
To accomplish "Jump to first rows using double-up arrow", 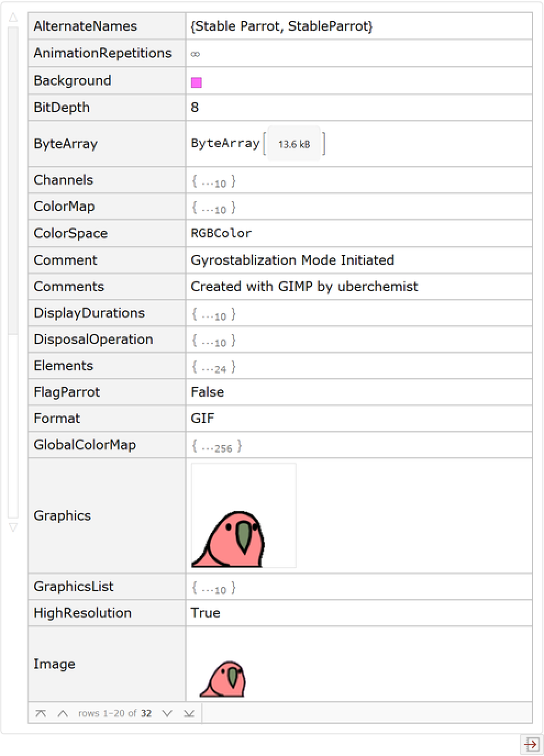I will (x=41, y=713).
